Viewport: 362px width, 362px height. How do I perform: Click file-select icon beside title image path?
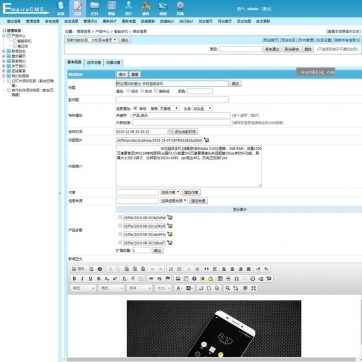(x=207, y=140)
